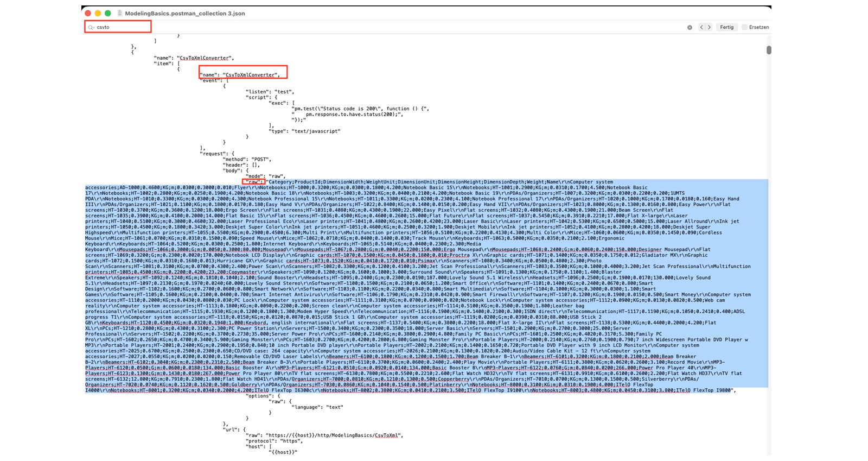Click the "body": { line
Screen dimensions: 868x461
coord(236,170)
